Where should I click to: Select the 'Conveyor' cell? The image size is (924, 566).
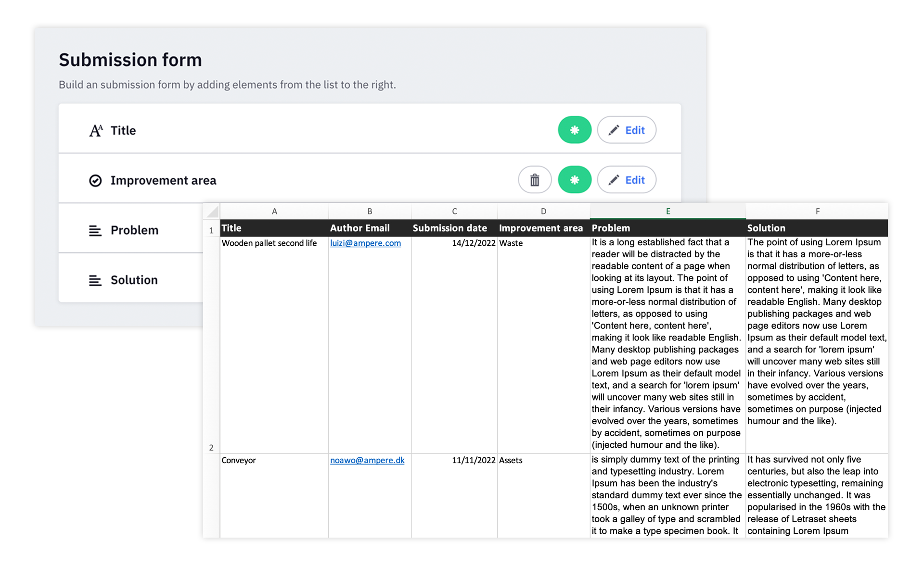[x=274, y=496]
